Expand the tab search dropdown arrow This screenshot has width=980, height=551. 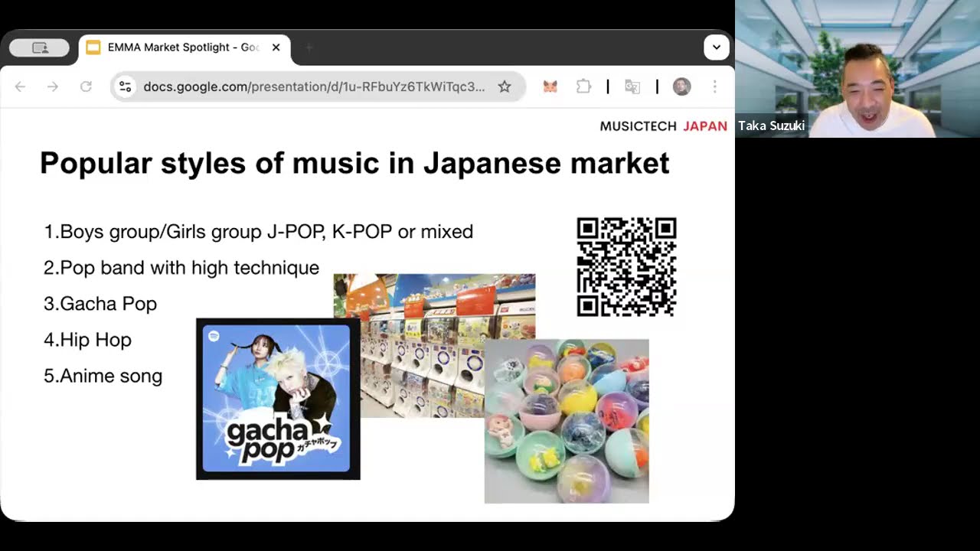[x=716, y=47]
